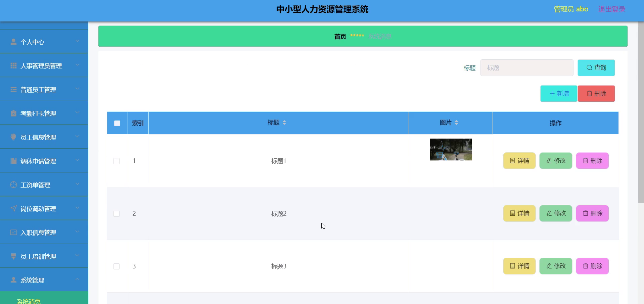
Task: Click the 岗位调动管理 arrow icon
Action: [x=13, y=208]
